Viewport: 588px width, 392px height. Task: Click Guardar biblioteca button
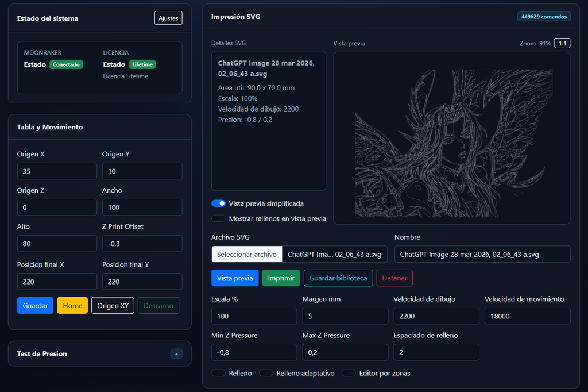coord(338,278)
